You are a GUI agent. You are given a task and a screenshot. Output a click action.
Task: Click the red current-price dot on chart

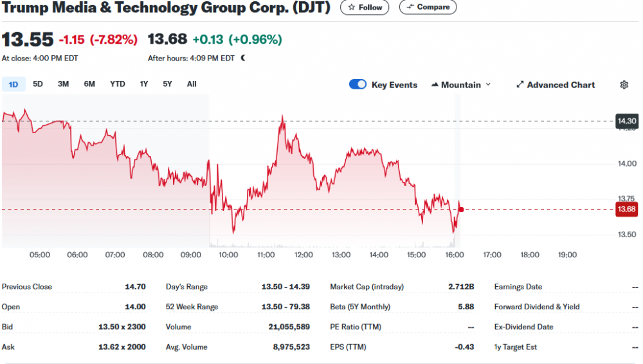[x=461, y=209]
